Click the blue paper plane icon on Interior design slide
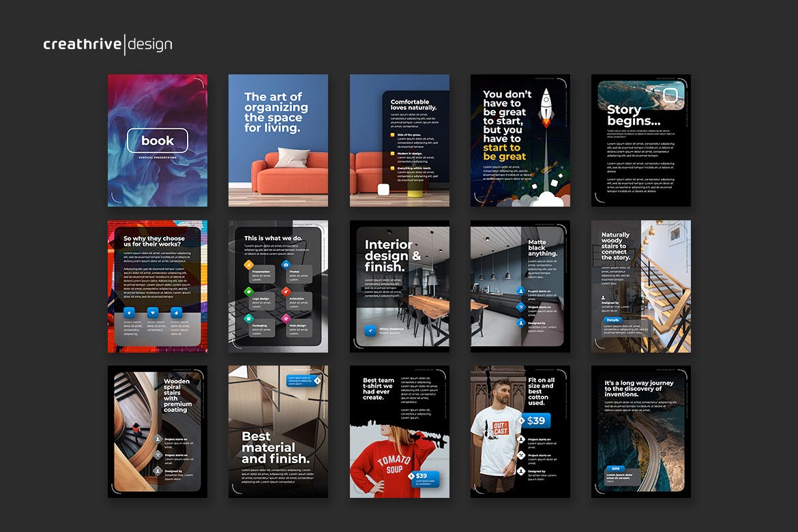The width and height of the screenshot is (798, 532). [369, 331]
